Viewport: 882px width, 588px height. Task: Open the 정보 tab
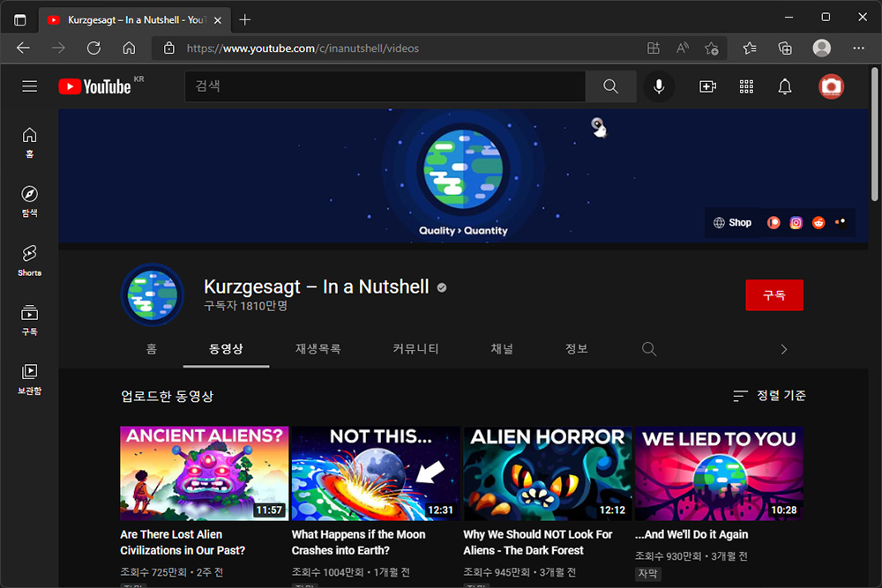click(x=577, y=349)
